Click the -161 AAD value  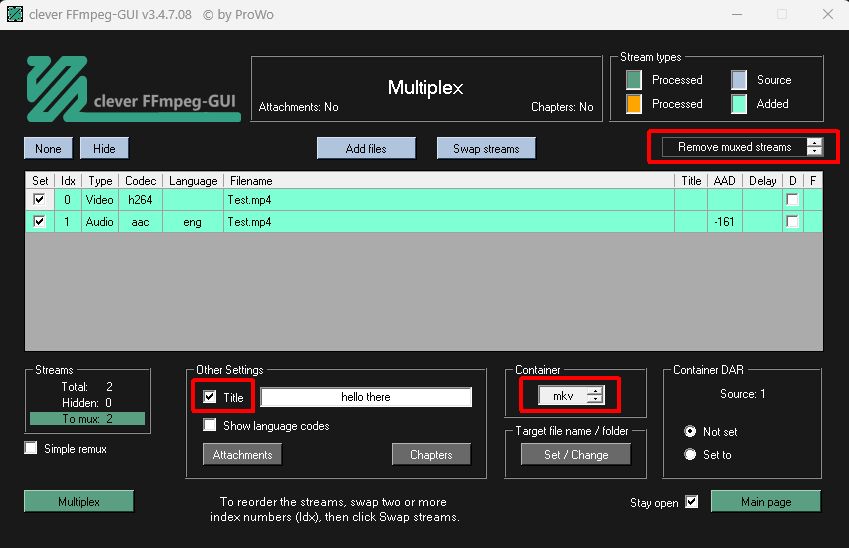724,222
